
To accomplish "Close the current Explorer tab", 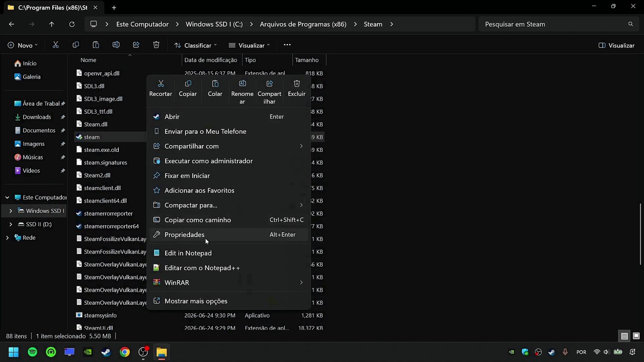I will [x=95, y=8].
